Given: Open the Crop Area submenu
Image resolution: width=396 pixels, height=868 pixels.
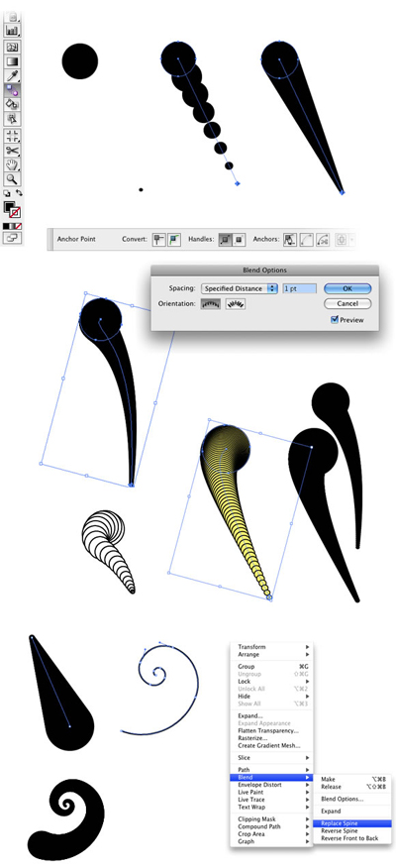Looking at the screenshot, I should 271,833.
